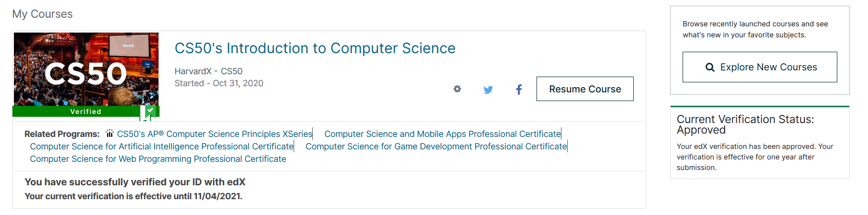The height and width of the screenshot is (215, 868).
Task: Open Computer Science and Mobile Apps certificate link
Action: [x=443, y=134]
